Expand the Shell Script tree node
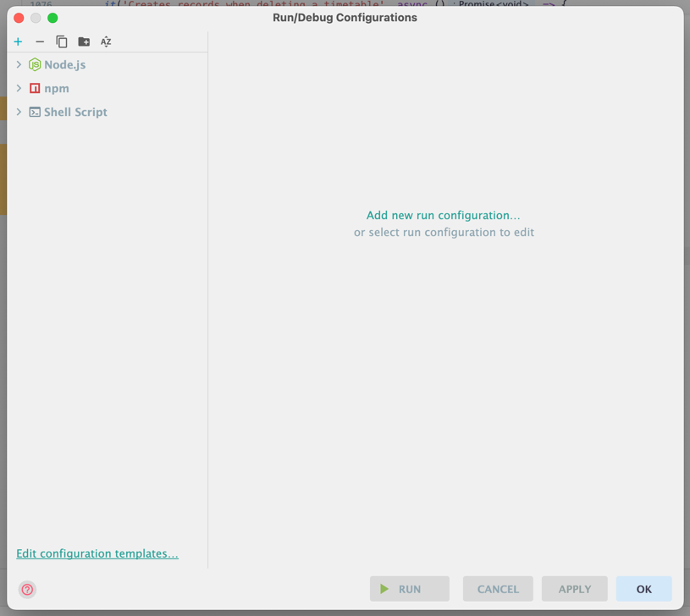 click(19, 113)
